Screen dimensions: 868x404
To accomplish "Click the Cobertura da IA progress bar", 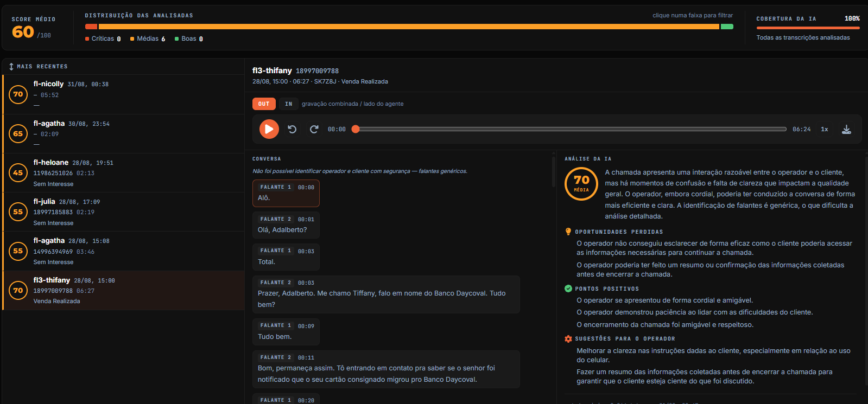I will click(x=808, y=28).
